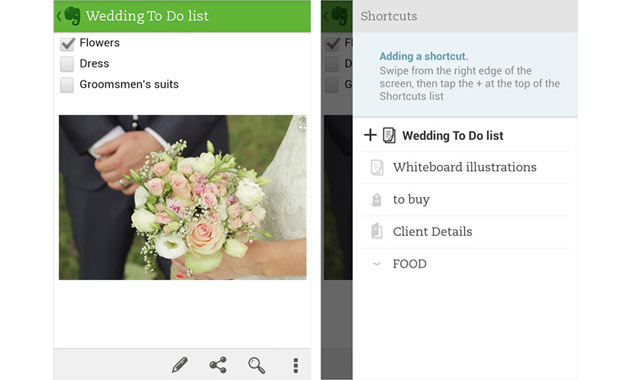The image size is (630, 380).
Task: Select the FOOD shortcut label
Action: 410,264
